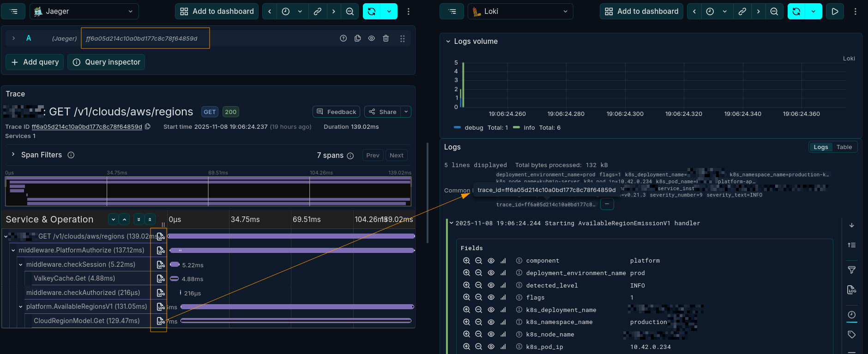Show detected_level field in log line
The width and height of the screenshot is (868, 354).
click(491, 285)
